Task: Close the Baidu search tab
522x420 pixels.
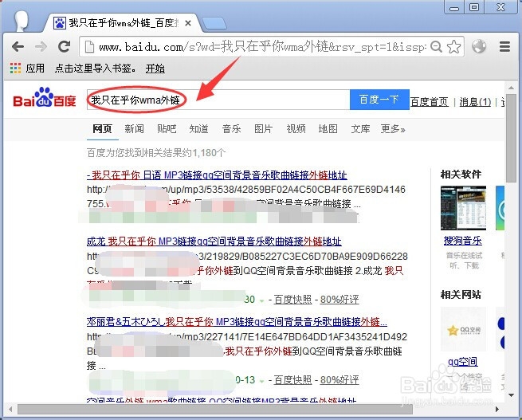Action: click(x=188, y=23)
